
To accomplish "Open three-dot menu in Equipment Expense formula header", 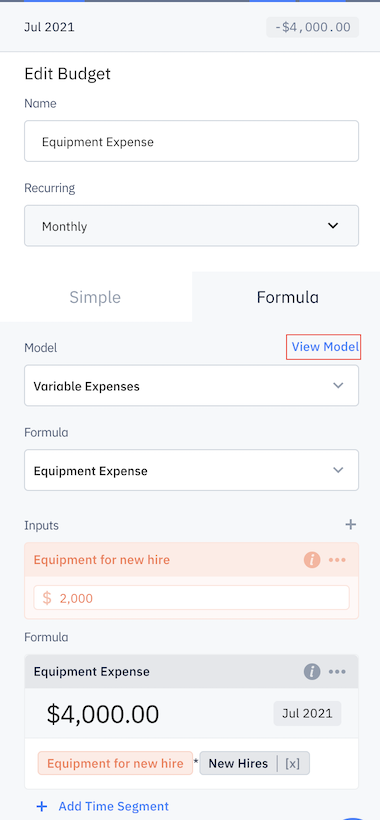I will click(x=337, y=671).
